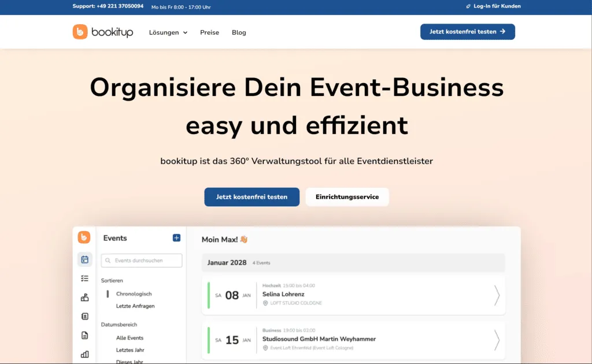Open the documents icon in the sidebar
This screenshot has height=364, width=592.
click(x=84, y=335)
